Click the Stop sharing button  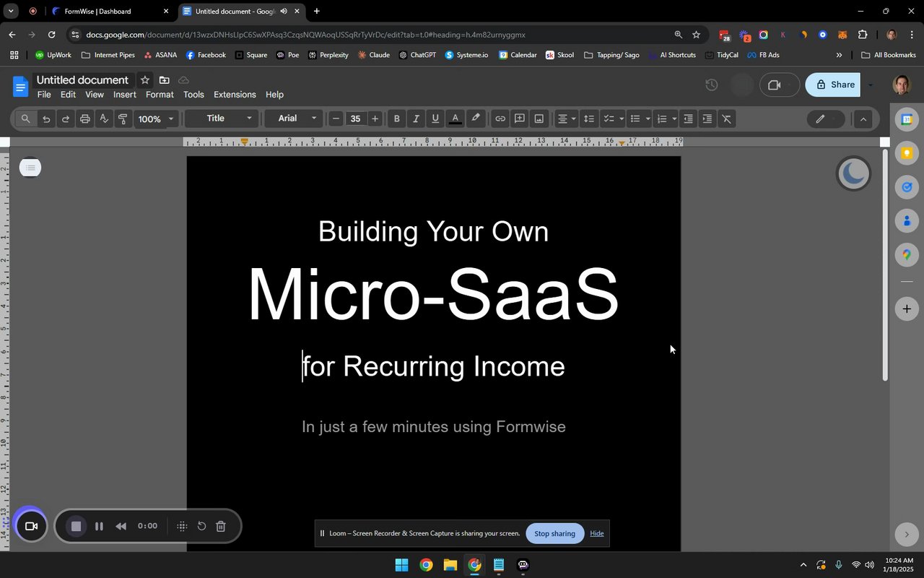[x=554, y=534]
